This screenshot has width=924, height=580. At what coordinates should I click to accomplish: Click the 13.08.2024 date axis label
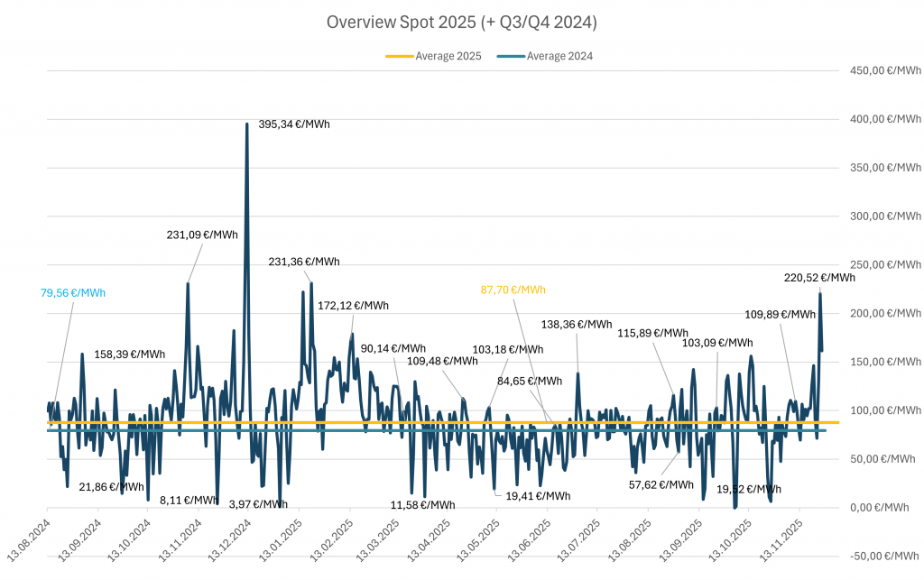[x=30, y=539]
